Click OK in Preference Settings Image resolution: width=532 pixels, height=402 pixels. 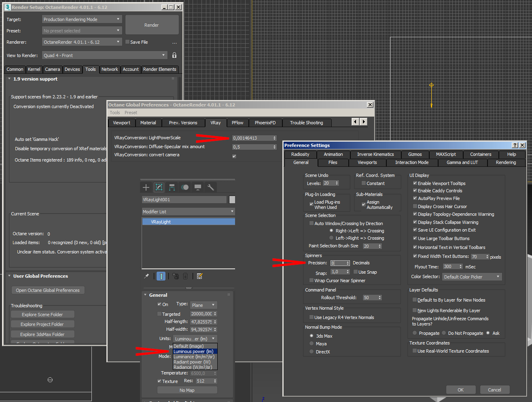pos(460,390)
